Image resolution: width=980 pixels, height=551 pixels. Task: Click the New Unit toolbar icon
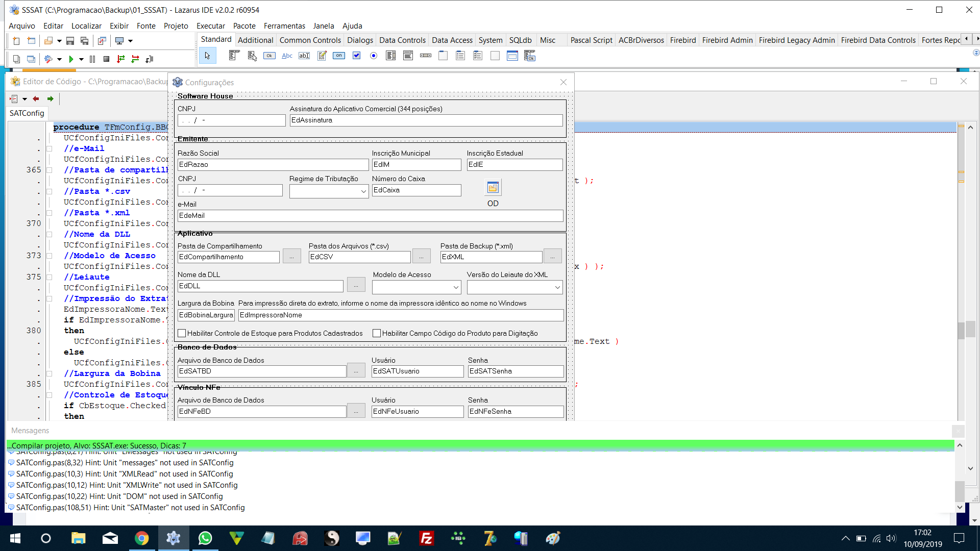(16, 41)
